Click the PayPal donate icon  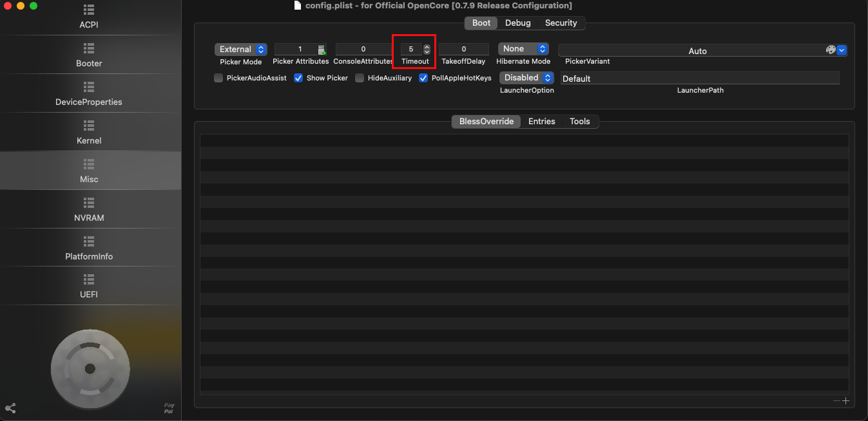[169, 408]
